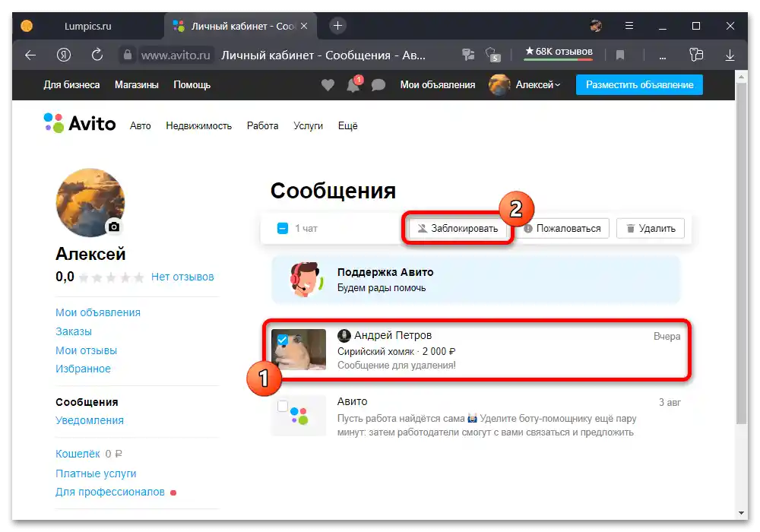Viewport: 760px width, 532px height.
Task: Open Магазины in top menu
Action: pyautogui.click(x=137, y=85)
